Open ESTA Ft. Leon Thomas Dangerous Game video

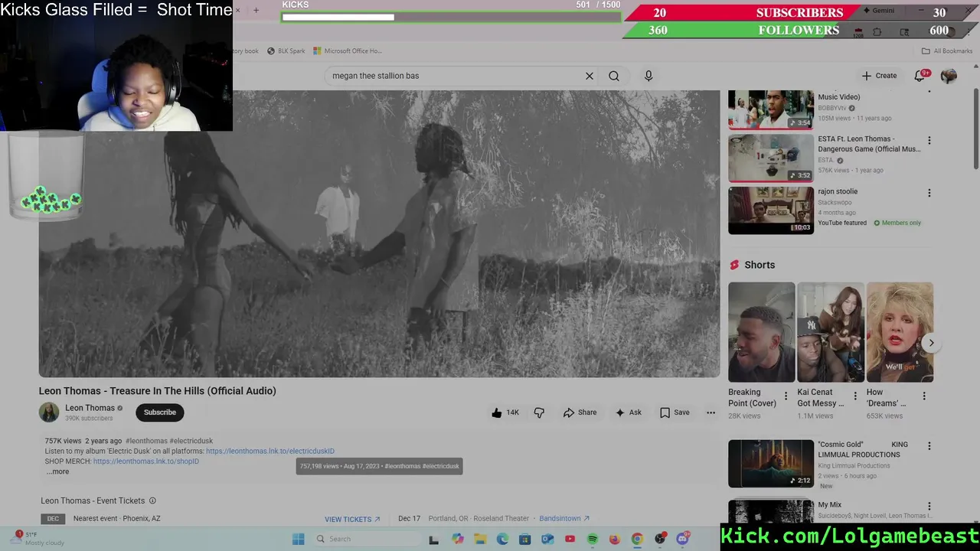[x=771, y=158]
